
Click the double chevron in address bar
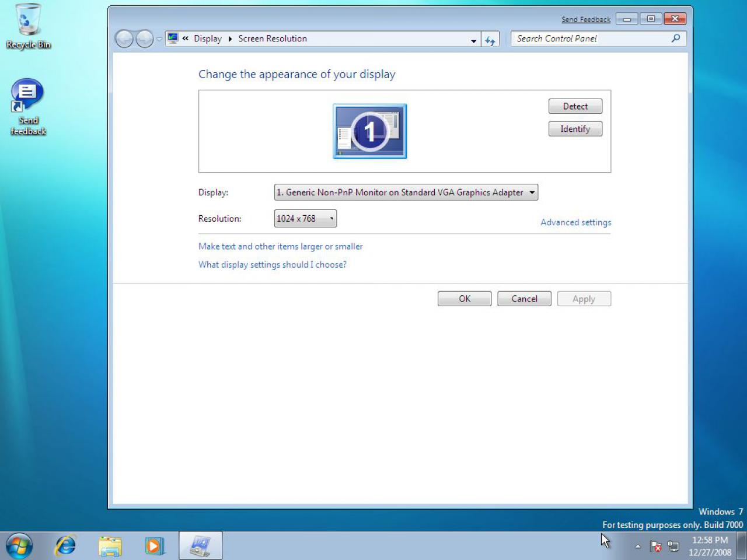tap(186, 38)
